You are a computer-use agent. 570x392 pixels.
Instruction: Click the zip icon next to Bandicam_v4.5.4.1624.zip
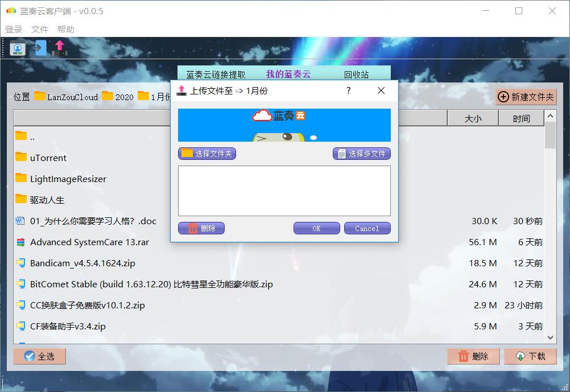pos(20,263)
